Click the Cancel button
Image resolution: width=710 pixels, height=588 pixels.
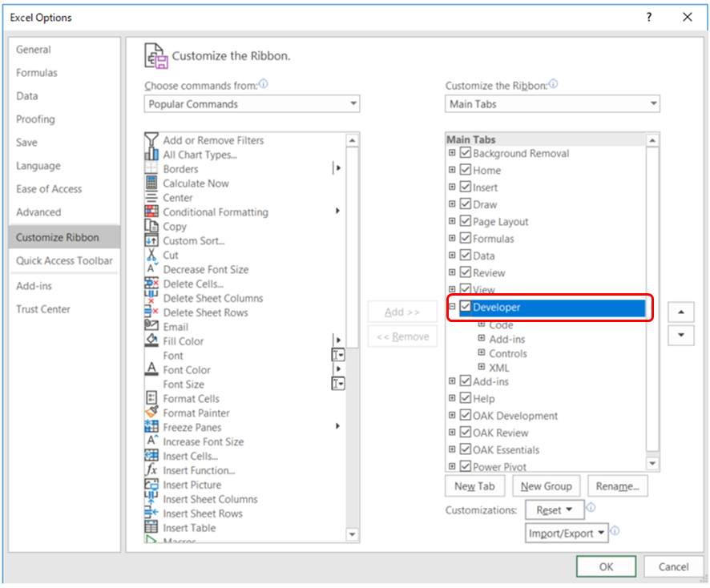(x=673, y=566)
